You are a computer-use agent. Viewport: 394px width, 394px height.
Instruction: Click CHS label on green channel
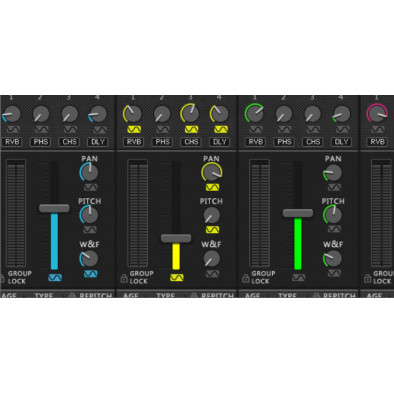[313, 142]
